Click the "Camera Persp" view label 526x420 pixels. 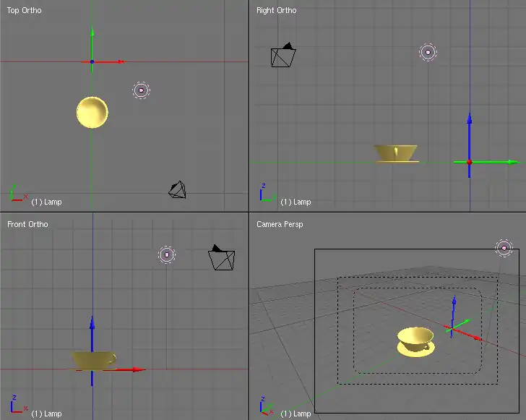[x=280, y=224]
